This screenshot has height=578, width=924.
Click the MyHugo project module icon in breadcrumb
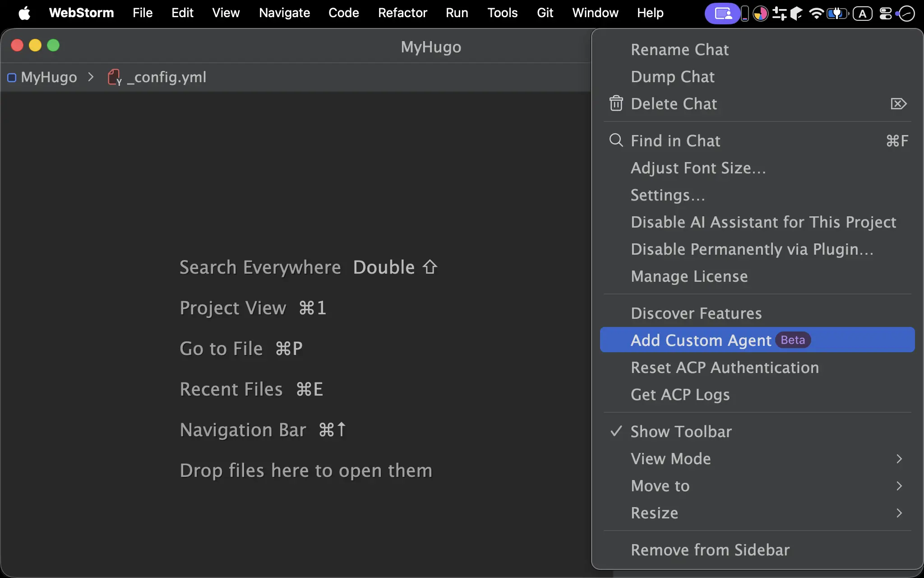point(12,78)
